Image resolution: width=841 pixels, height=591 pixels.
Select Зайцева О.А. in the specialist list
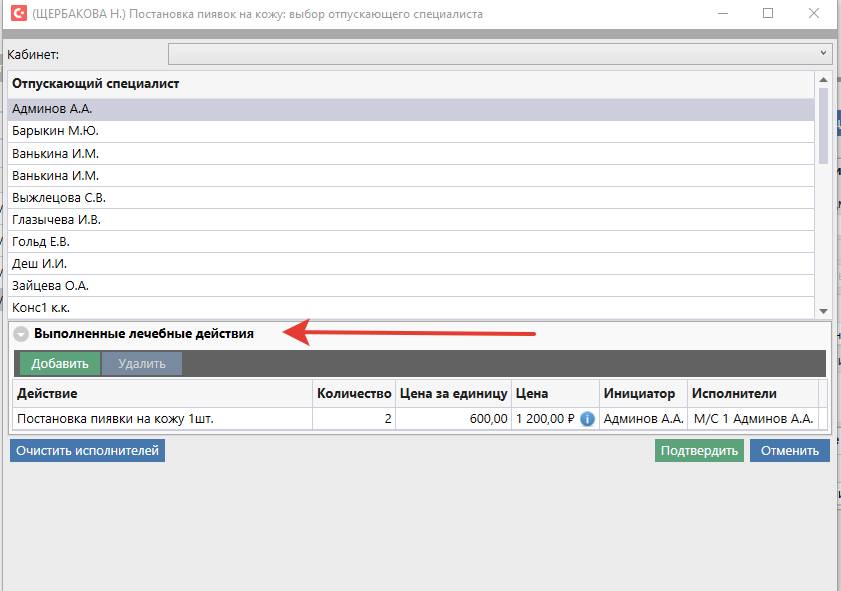pyautogui.click(x=50, y=285)
